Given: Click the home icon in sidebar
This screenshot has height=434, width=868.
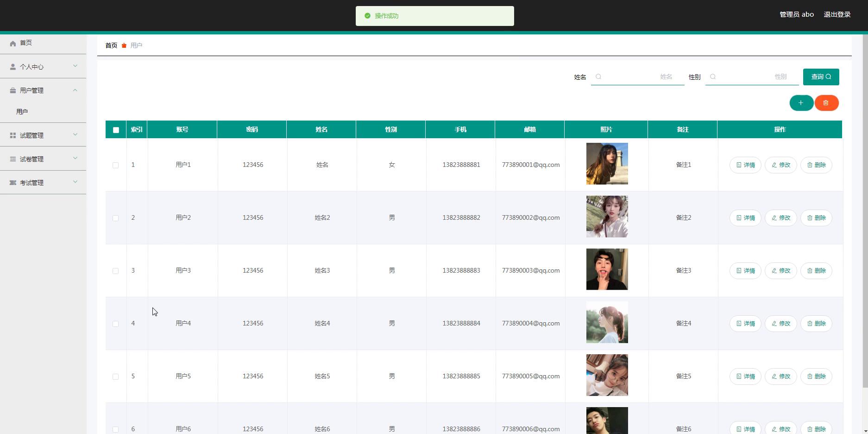Looking at the screenshot, I should tap(13, 43).
